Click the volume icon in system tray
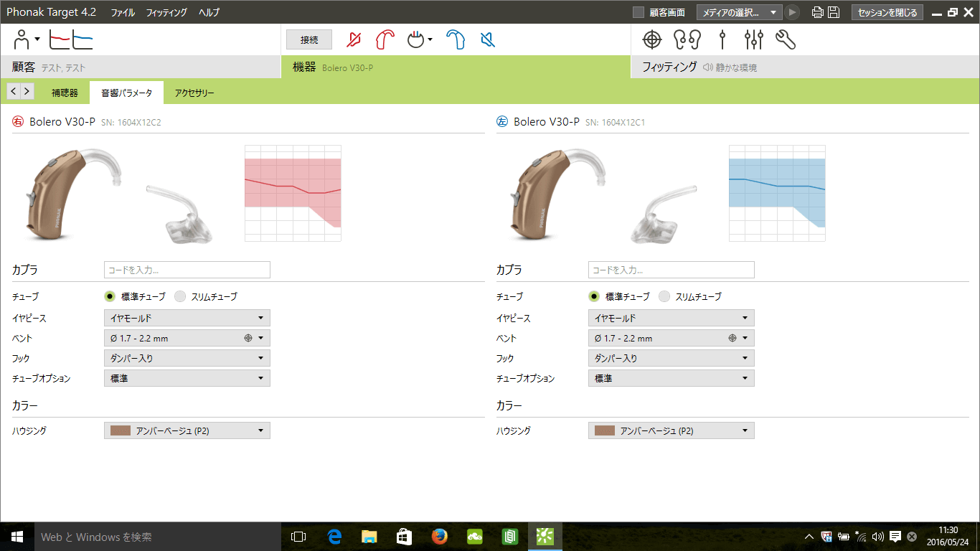The width and height of the screenshot is (980, 551). click(878, 537)
